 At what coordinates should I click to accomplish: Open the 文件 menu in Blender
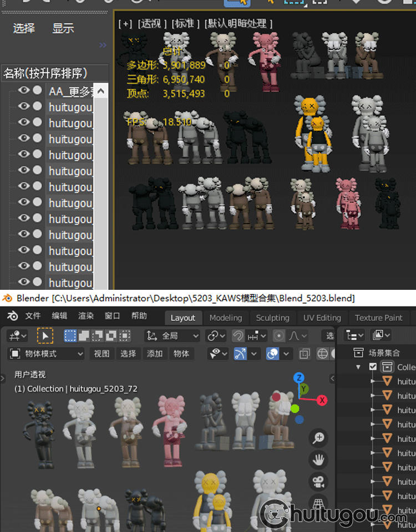coord(33,316)
